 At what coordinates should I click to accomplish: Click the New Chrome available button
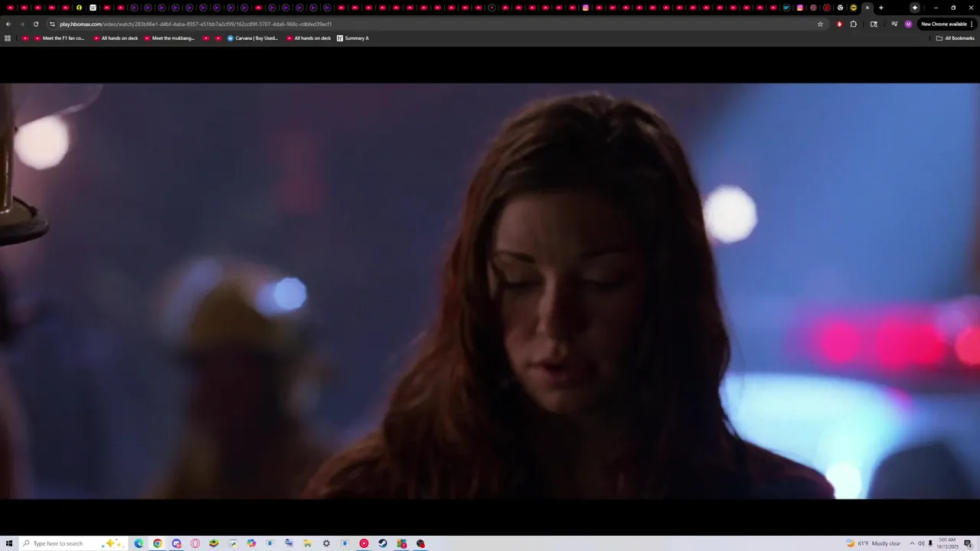(944, 24)
